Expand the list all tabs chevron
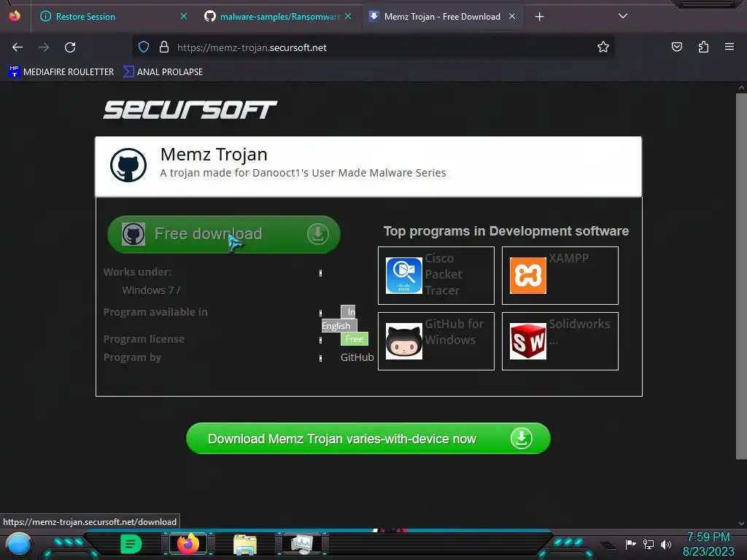The image size is (747, 560). point(623,16)
